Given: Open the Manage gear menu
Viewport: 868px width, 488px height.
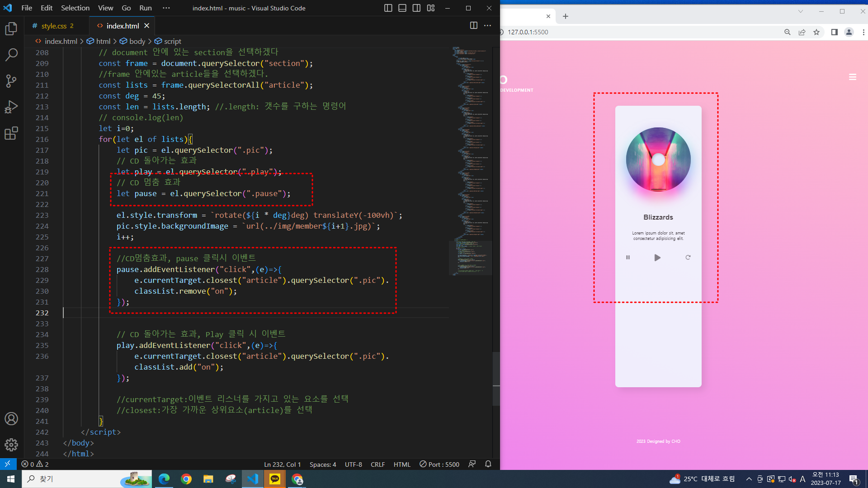Looking at the screenshot, I should click(x=11, y=445).
